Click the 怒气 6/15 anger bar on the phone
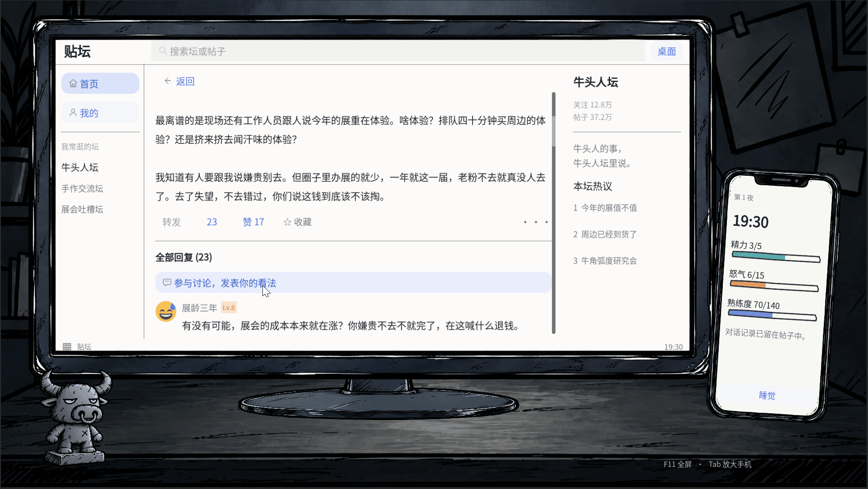This screenshot has height=489, width=868. (774, 286)
